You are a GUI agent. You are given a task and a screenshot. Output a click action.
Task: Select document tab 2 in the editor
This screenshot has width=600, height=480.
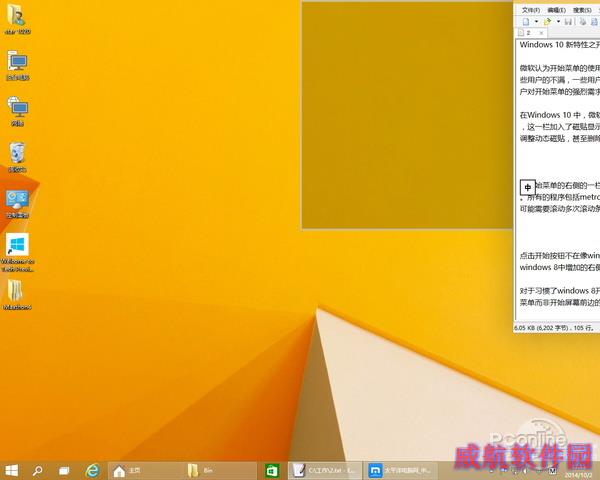(528, 33)
